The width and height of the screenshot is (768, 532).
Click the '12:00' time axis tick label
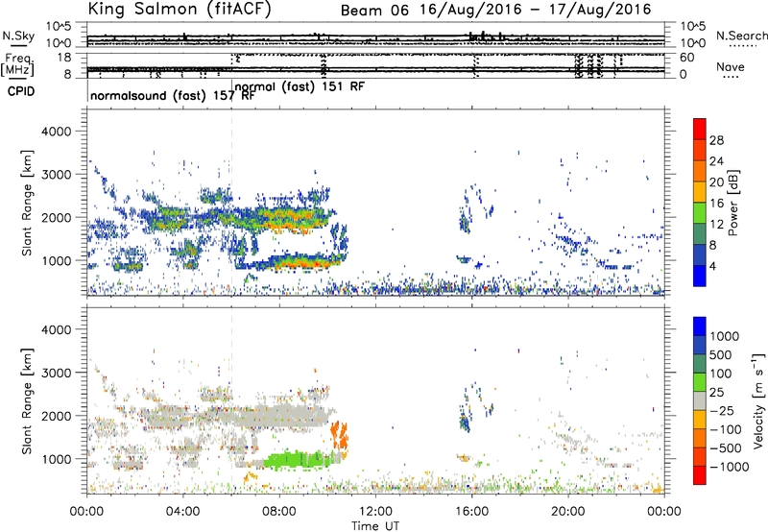[x=375, y=512]
